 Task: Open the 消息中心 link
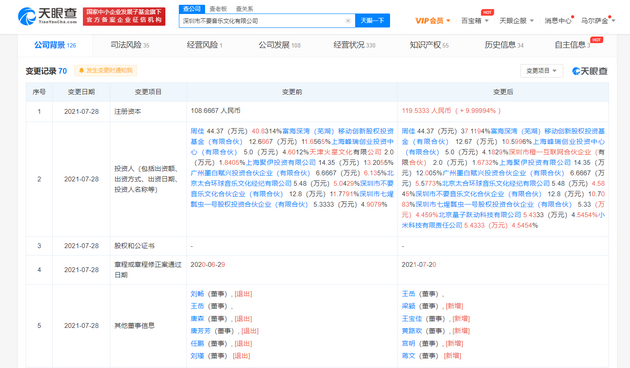(x=558, y=20)
